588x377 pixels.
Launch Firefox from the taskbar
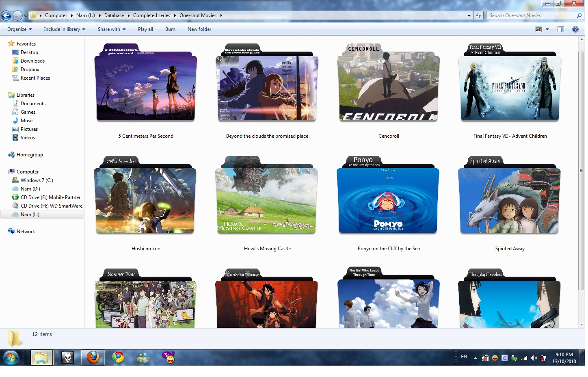click(93, 357)
